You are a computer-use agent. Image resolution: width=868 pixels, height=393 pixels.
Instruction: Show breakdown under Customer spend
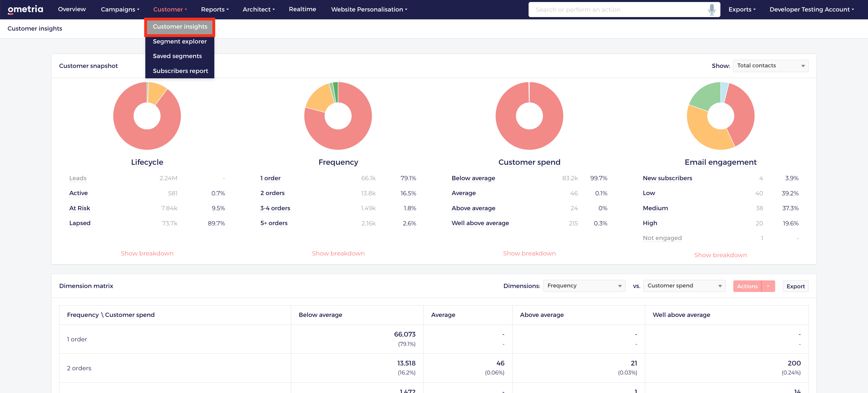(529, 253)
